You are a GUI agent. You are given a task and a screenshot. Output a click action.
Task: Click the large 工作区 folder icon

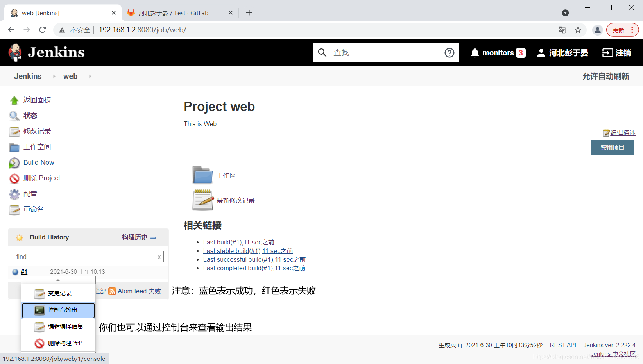(202, 175)
